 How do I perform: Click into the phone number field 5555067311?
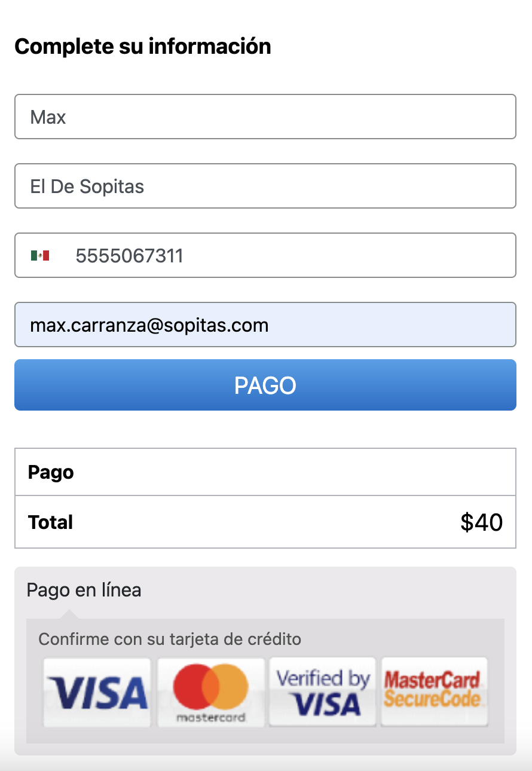pyautogui.click(x=287, y=256)
